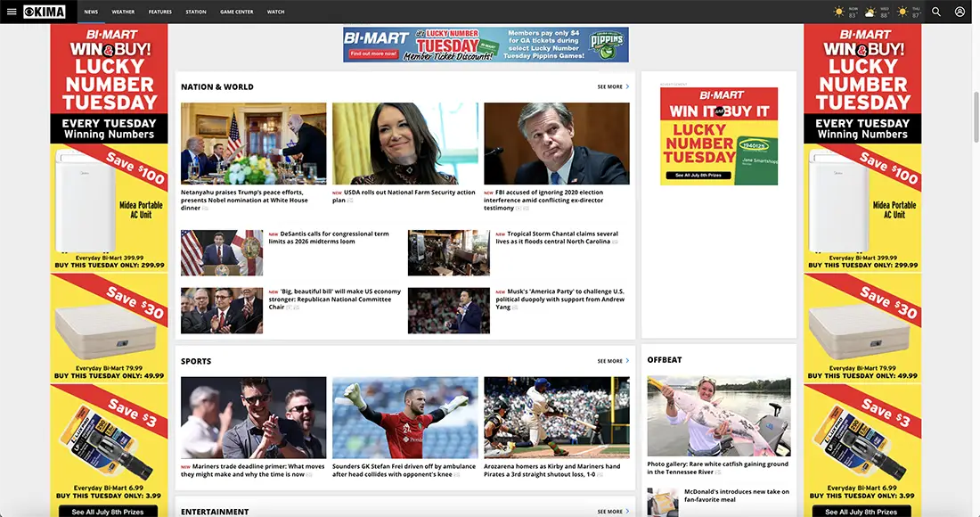
Task: Open Sounders GK Stefan Frei article
Action: [404, 470]
